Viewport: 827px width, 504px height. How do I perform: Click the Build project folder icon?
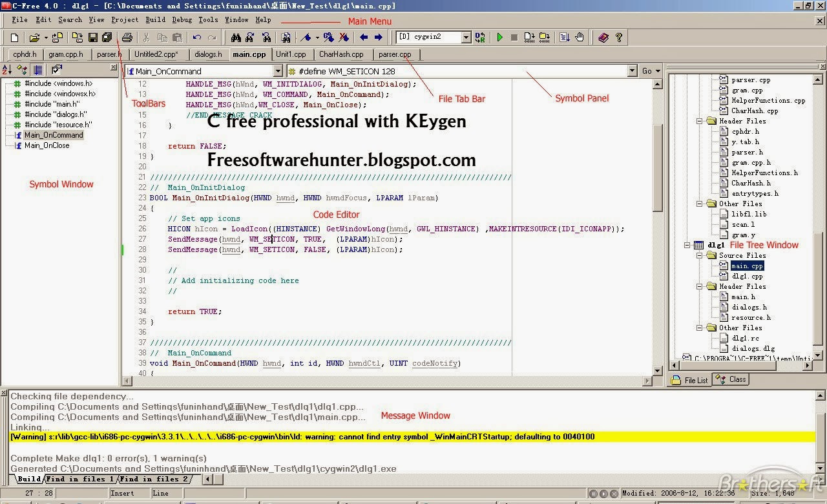click(544, 37)
